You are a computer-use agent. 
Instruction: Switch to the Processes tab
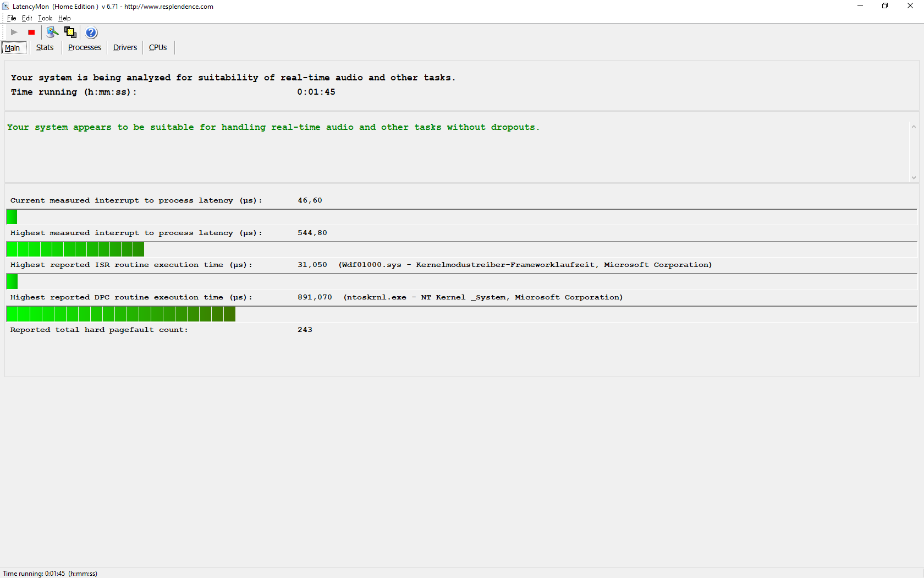[x=85, y=48]
